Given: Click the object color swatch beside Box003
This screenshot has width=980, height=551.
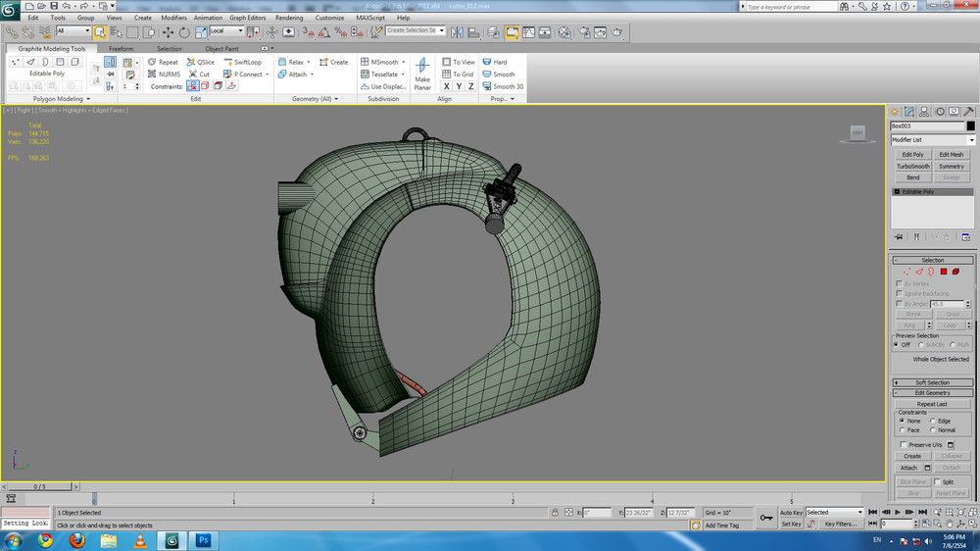Looking at the screenshot, I should (x=971, y=126).
